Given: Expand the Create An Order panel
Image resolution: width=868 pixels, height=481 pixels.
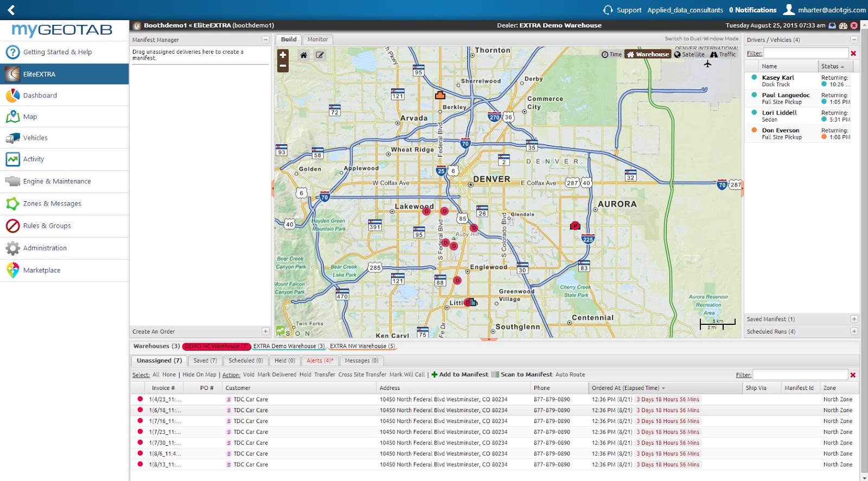Looking at the screenshot, I should [265, 331].
